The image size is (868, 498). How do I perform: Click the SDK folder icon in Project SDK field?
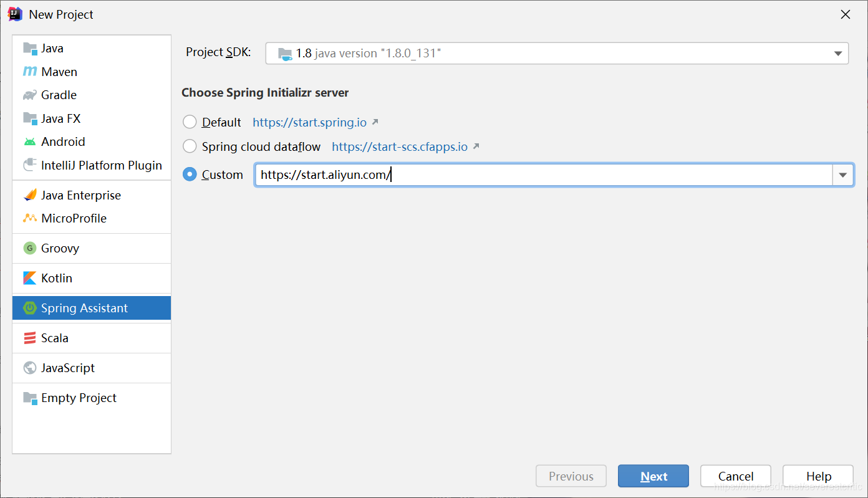(285, 54)
